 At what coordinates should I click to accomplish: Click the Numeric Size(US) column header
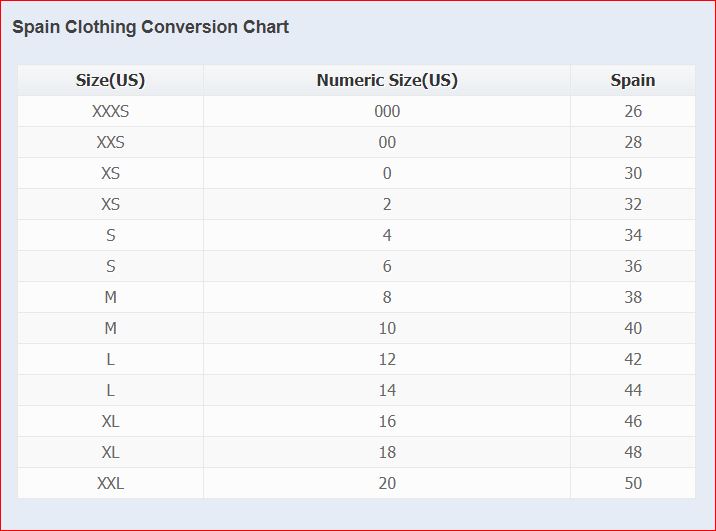coord(387,80)
